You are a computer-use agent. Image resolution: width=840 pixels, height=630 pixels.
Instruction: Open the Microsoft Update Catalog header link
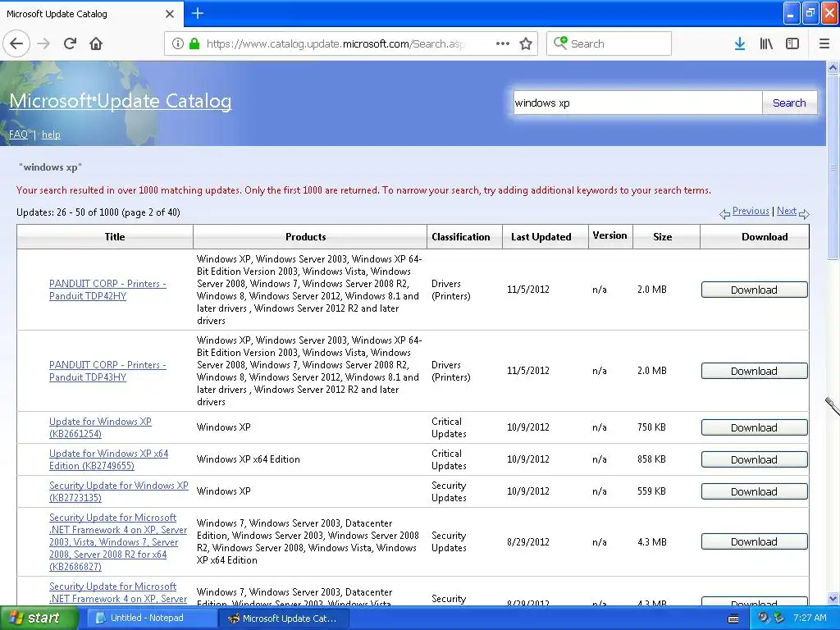click(x=121, y=101)
